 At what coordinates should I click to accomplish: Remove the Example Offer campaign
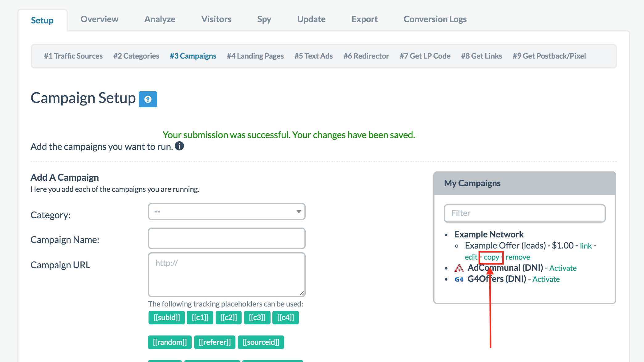click(x=518, y=257)
